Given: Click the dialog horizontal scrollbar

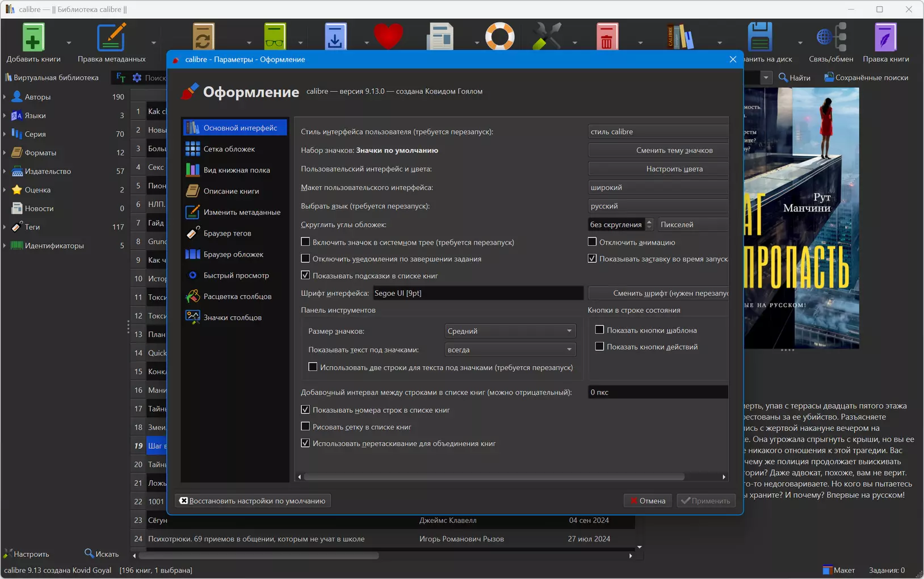Looking at the screenshot, I should [494, 477].
